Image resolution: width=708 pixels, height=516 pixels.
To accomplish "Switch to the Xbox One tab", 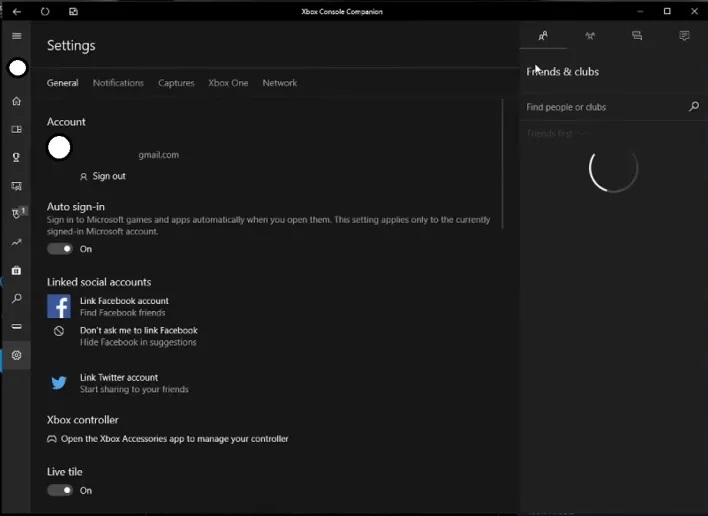I will coord(228,83).
